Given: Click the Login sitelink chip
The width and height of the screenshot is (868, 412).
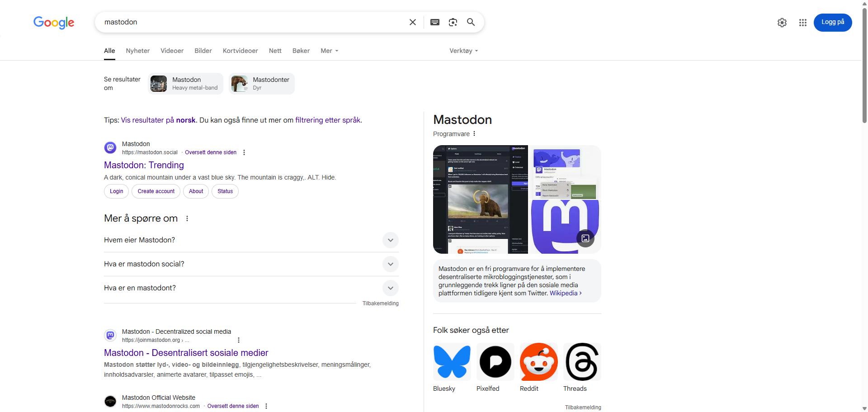Looking at the screenshot, I should [117, 191].
